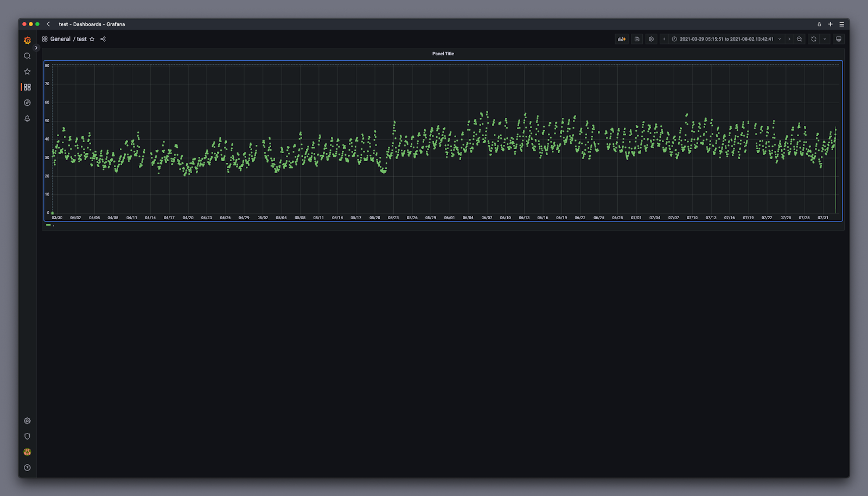Expand the left sidebar navigation

point(36,48)
